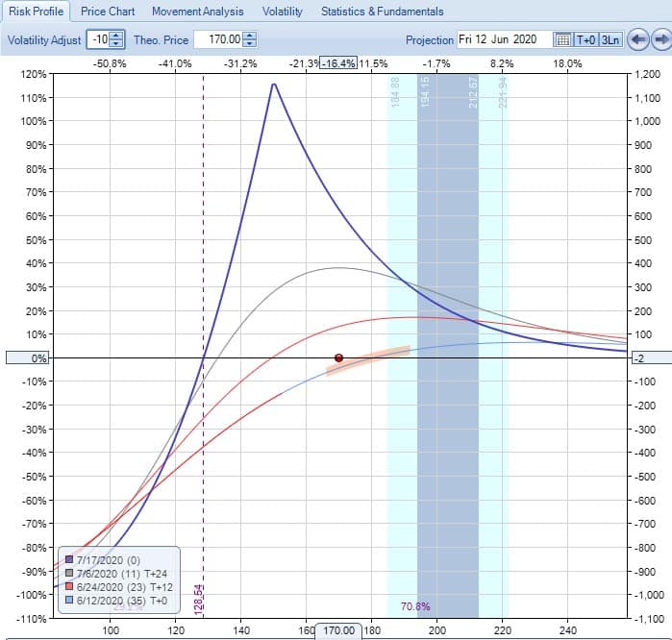
Task: Click the 128.54 breakeven label
Action: click(x=198, y=600)
